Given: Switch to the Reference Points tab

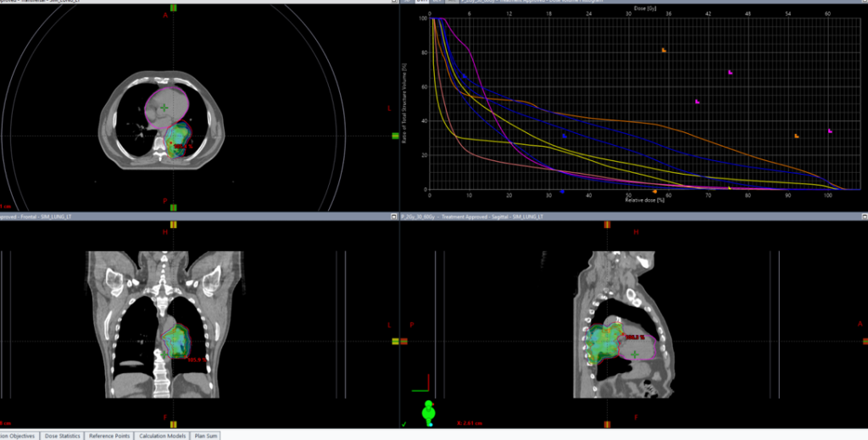Looking at the screenshot, I should [x=109, y=435].
